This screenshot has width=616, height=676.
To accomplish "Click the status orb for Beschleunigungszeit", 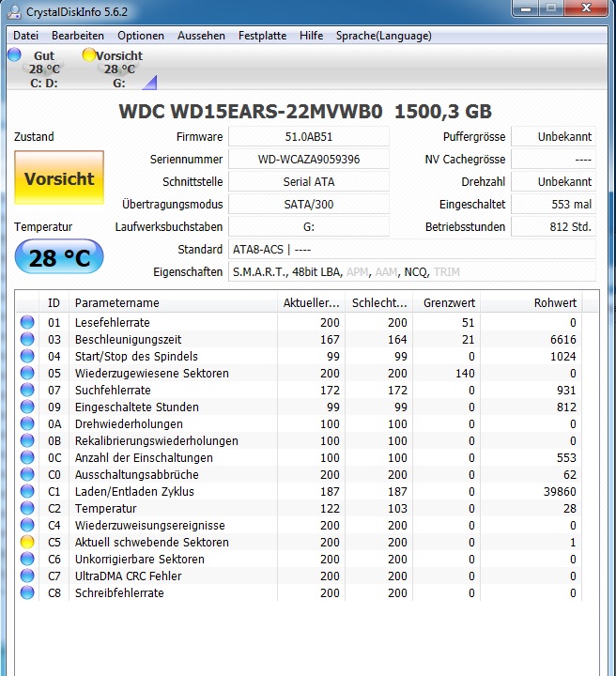I will coord(27,339).
